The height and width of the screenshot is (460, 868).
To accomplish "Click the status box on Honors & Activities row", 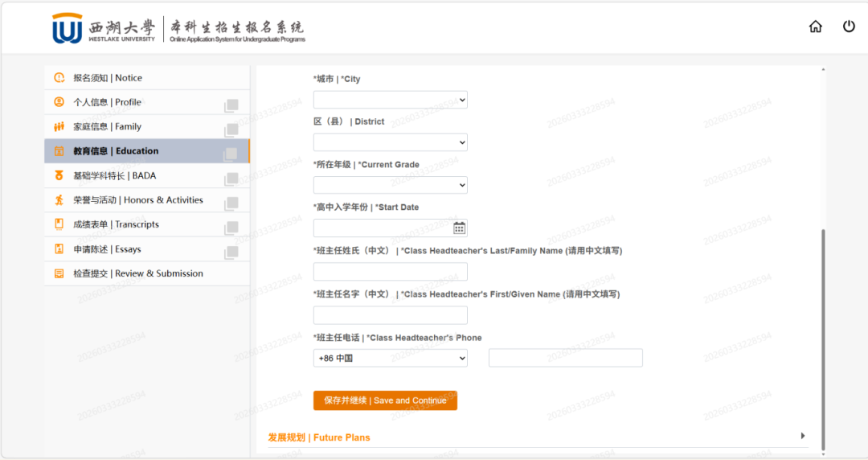I will coord(231,203).
